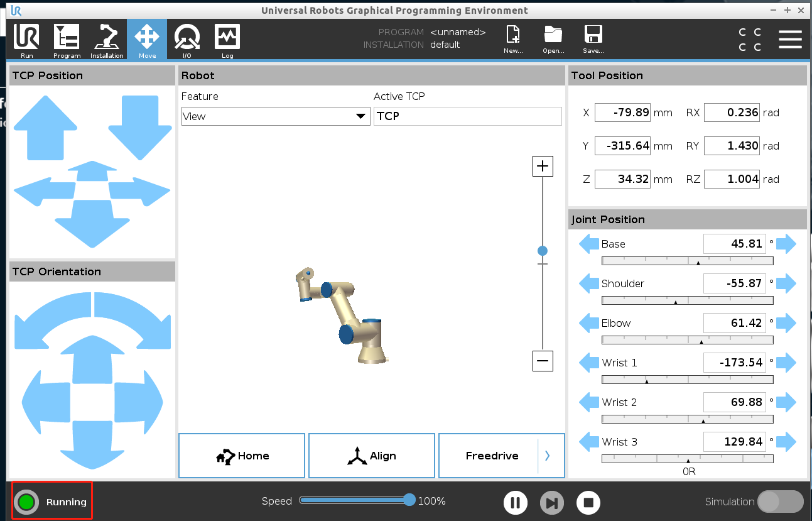Click the Align button

(x=372, y=456)
